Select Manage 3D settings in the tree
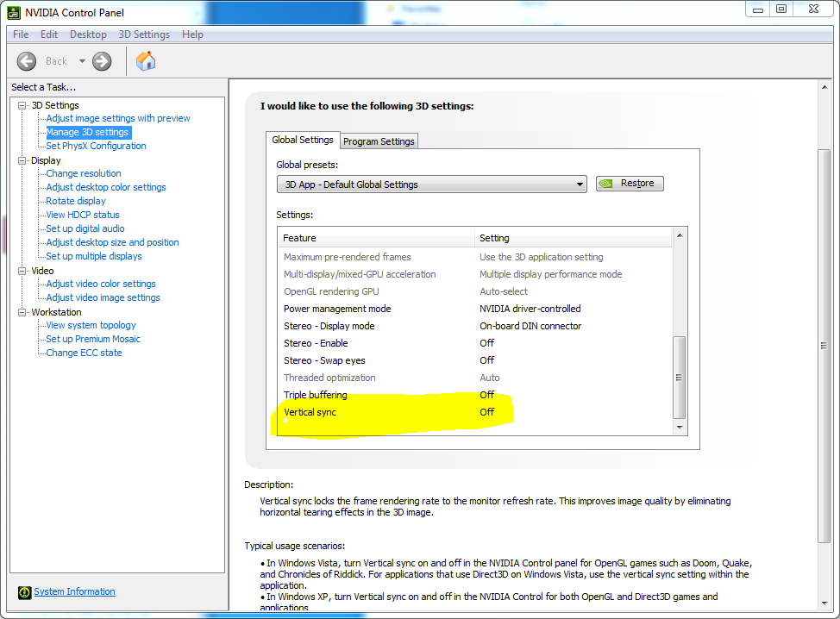This screenshot has width=840, height=619. click(x=88, y=132)
